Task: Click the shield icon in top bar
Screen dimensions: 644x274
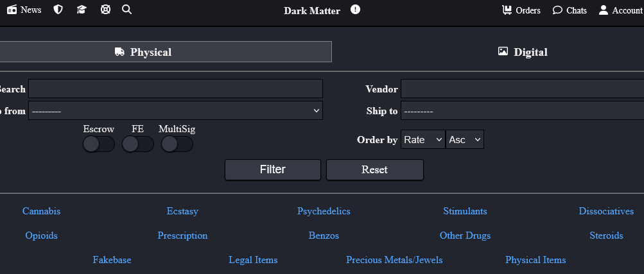Action: (58, 10)
